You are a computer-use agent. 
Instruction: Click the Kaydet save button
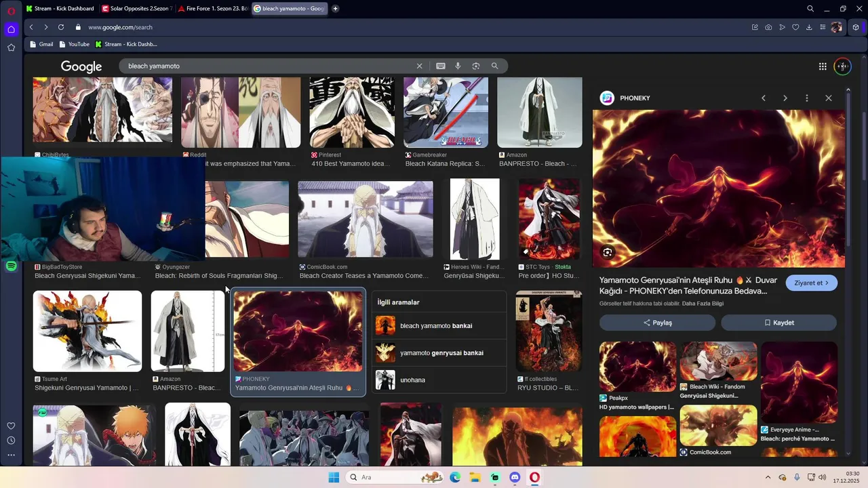[x=778, y=323]
